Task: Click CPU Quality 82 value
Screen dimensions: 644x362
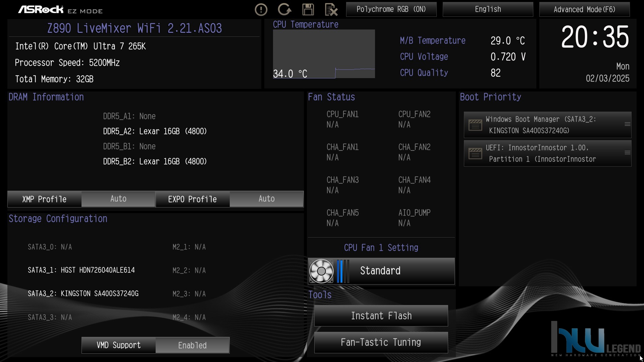Action: 495,73
